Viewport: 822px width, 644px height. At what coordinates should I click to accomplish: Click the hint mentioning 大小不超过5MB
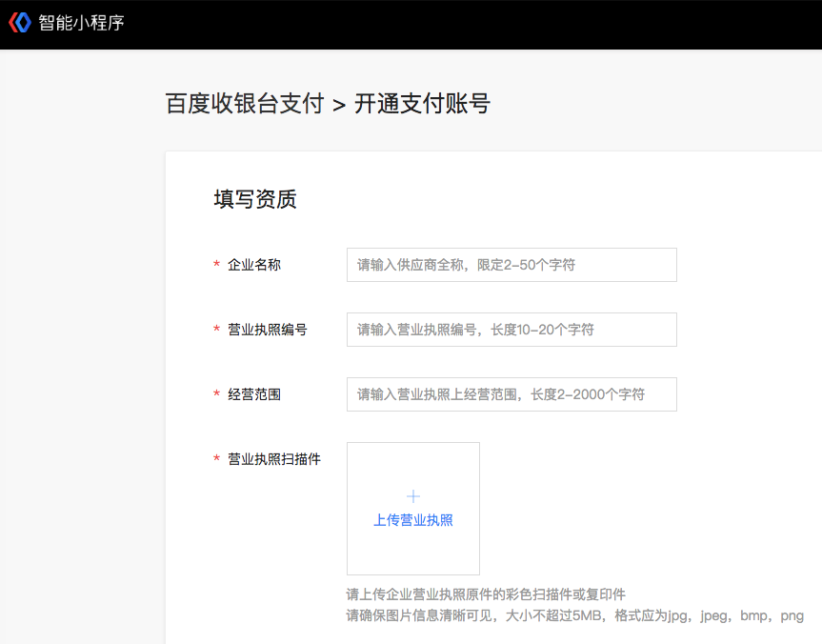click(575, 615)
